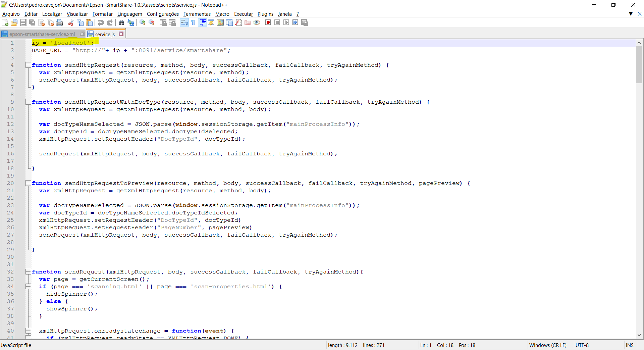This screenshot has height=350, width=644.
Task: Start macro recording with the red record icon
Action: point(268,22)
